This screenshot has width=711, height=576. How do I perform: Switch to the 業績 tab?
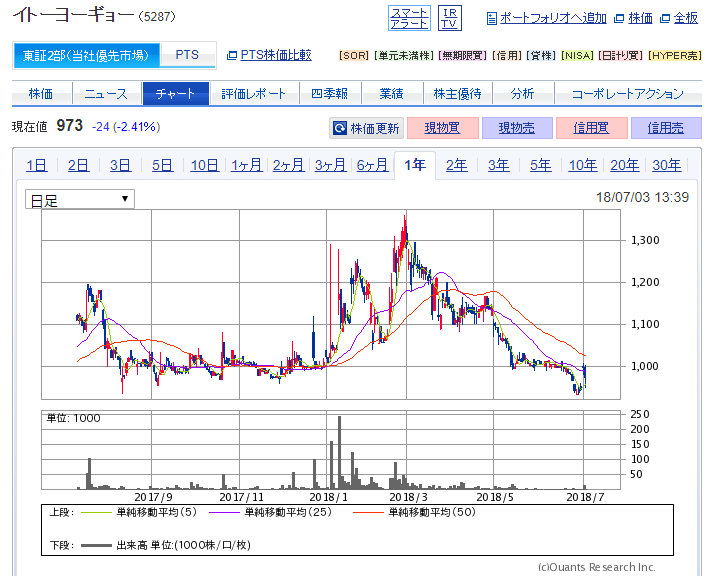pyautogui.click(x=391, y=93)
